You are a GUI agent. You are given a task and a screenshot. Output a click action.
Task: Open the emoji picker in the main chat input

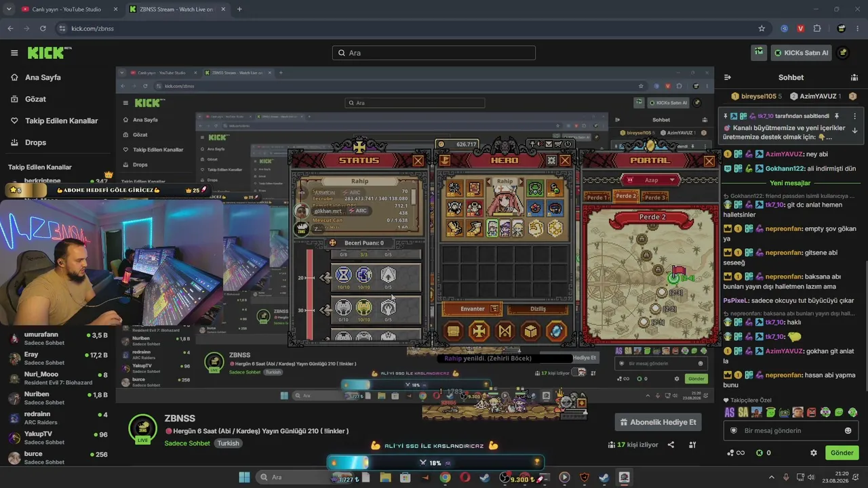[x=848, y=430]
